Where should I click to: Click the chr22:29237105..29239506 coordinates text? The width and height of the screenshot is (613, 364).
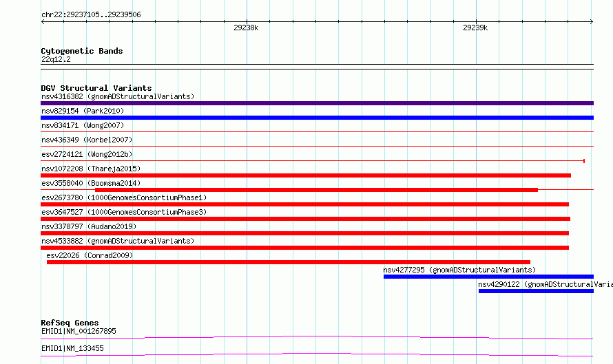tap(91, 15)
